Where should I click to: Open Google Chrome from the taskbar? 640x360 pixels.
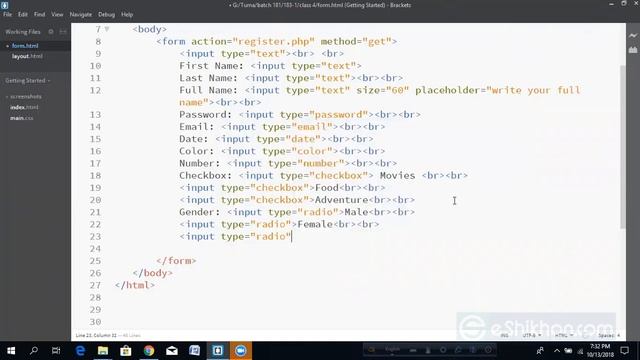149,351
